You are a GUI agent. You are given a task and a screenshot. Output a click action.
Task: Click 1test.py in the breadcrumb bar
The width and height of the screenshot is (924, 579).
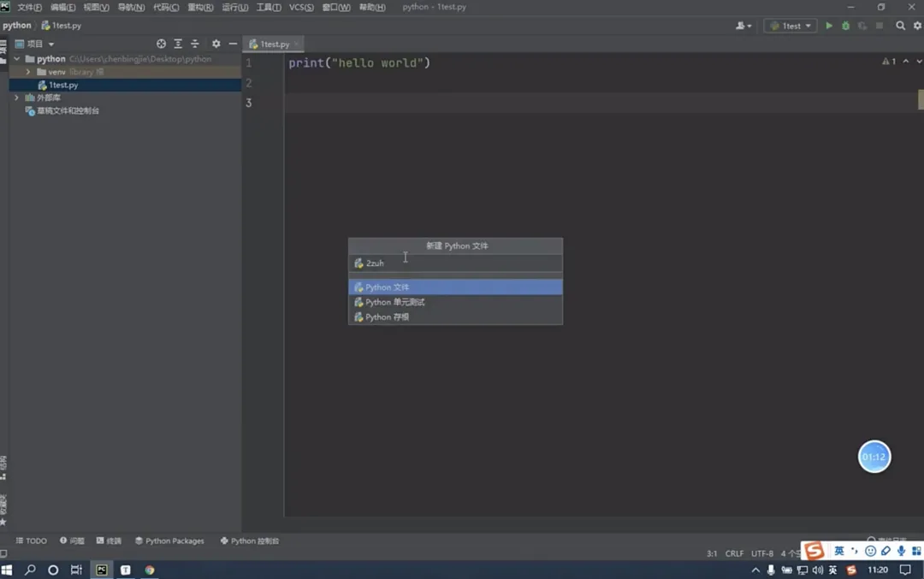(62, 26)
